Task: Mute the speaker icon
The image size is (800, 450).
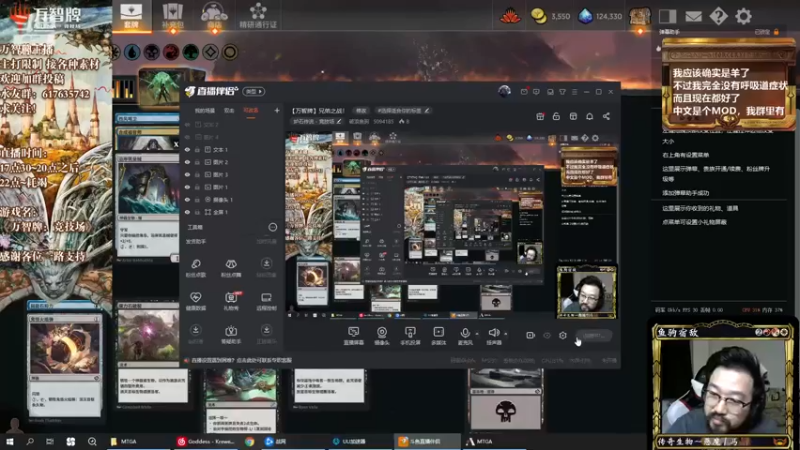Action: click(493, 333)
